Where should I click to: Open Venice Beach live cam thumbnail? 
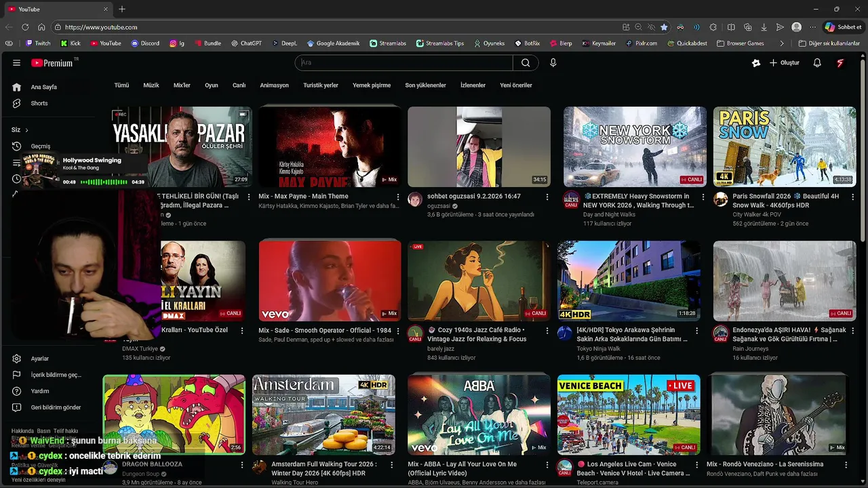click(x=629, y=415)
